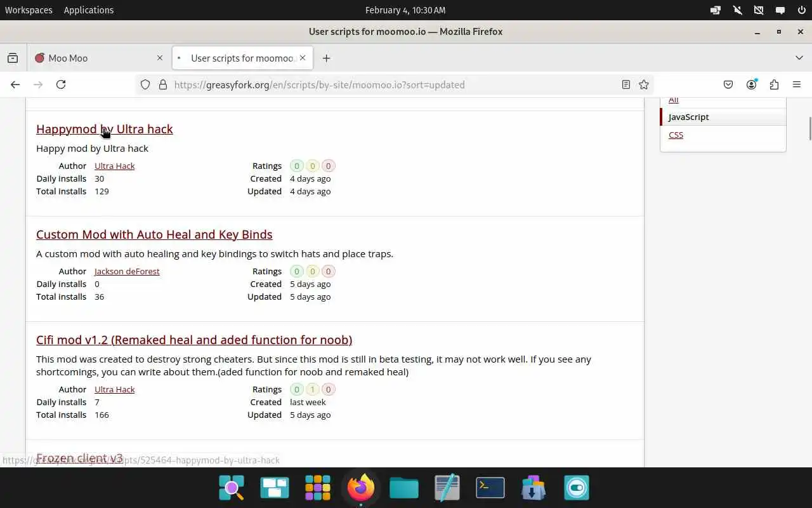Open the notifications tray icon
Viewport: 812px width, 508px height.
(x=780, y=10)
